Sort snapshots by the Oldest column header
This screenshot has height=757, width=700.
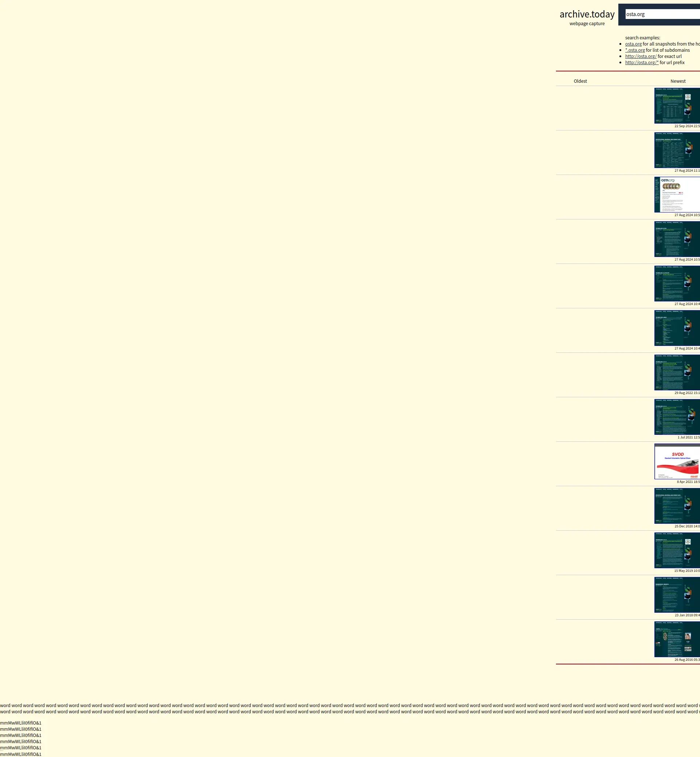coord(580,81)
